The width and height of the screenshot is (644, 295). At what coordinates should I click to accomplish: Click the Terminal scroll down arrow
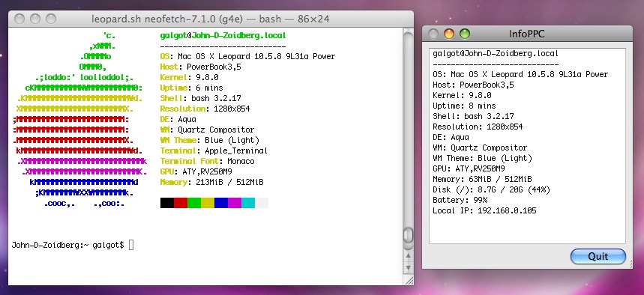tap(409, 268)
